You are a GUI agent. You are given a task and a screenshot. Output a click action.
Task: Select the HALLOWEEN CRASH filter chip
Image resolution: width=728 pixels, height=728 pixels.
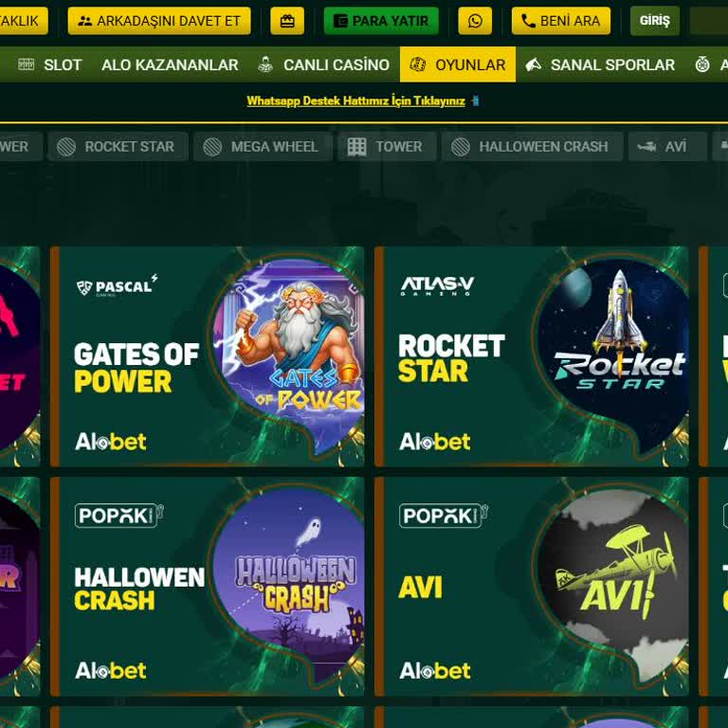(x=532, y=147)
